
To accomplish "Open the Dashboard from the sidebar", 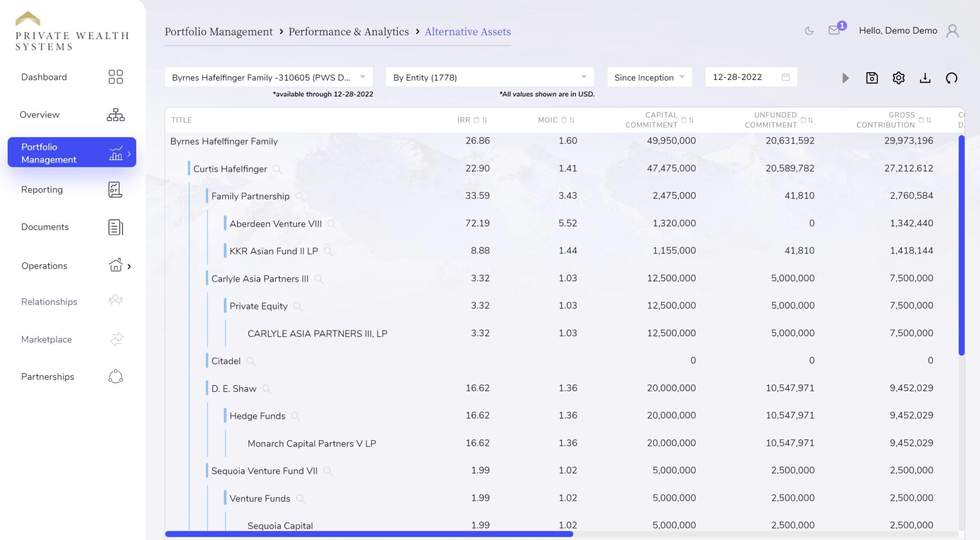I will [x=44, y=77].
